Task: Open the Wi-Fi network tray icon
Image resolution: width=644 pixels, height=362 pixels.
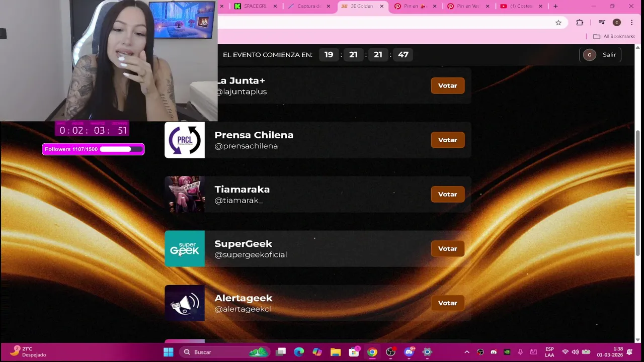Action: pyautogui.click(x=565, y=352)
